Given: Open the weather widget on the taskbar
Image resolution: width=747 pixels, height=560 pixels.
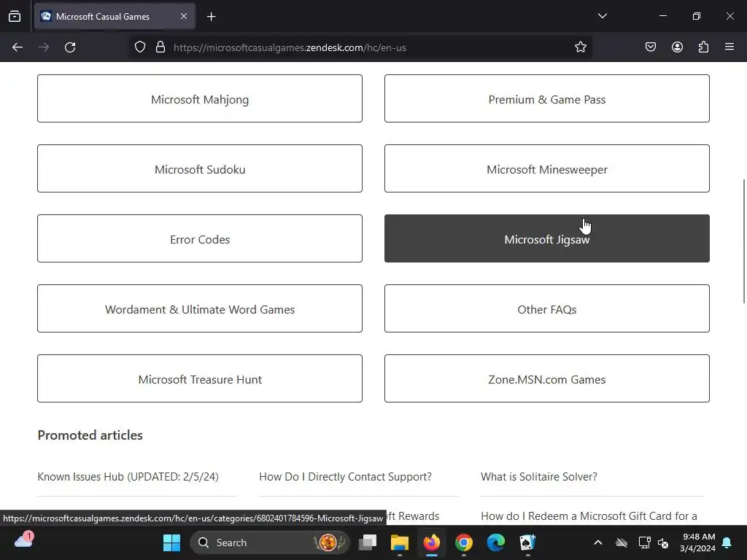Looking at the screenshot, I should tap(23, 540).
